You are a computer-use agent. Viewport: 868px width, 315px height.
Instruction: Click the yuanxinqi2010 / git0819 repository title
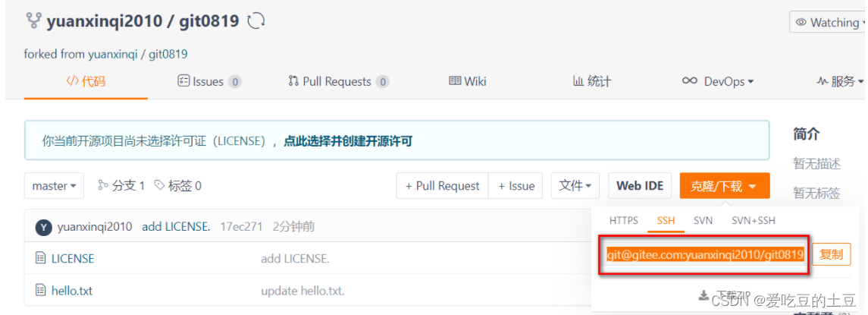143,21
